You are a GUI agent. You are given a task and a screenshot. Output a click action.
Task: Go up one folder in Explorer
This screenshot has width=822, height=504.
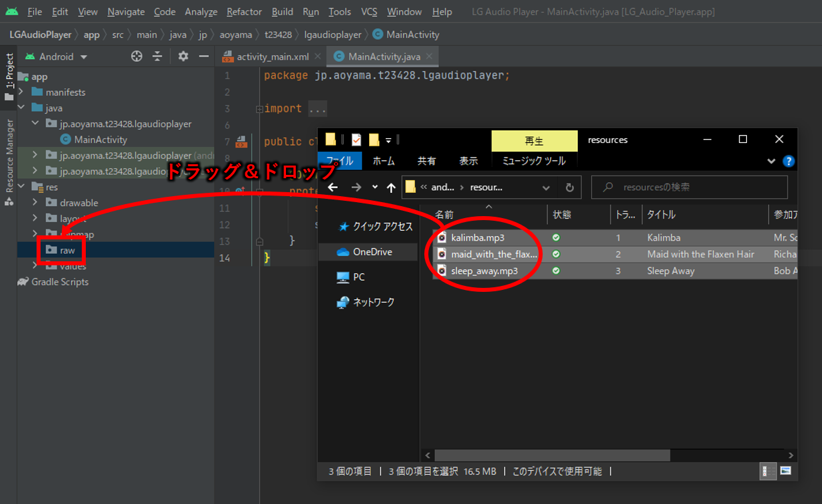pos(391,188)
